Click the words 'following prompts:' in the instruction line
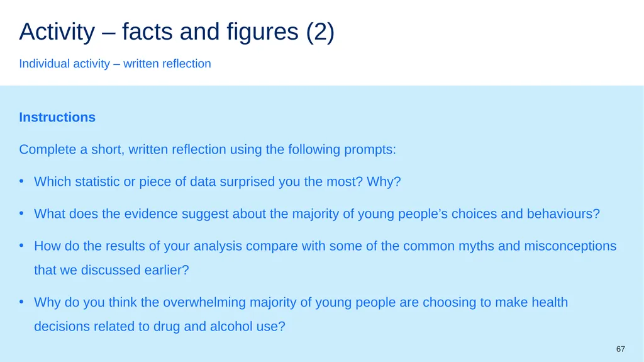644x362 pixels. pyautogui.click(x=342, y=149)
